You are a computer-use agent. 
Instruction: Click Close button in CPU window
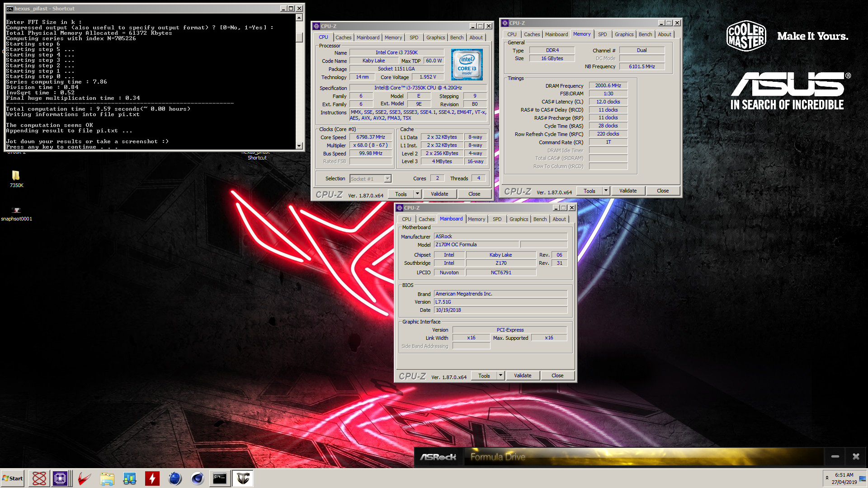coord(474,194)
